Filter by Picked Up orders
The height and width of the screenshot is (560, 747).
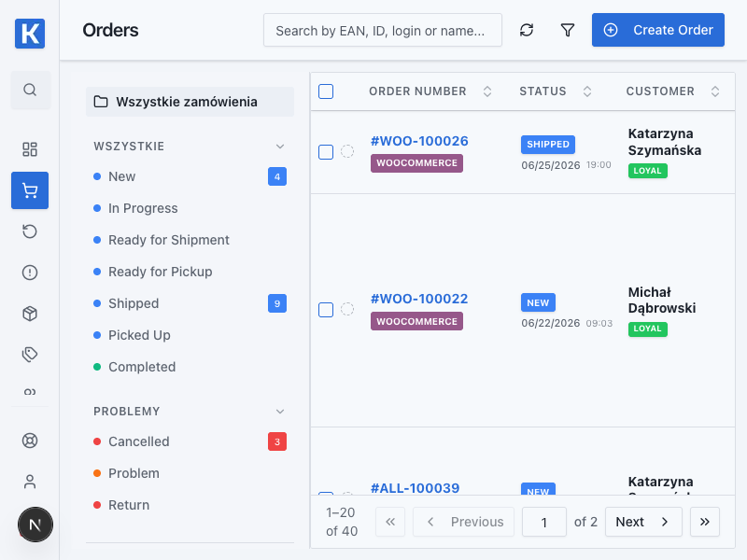tap(190, 335)
